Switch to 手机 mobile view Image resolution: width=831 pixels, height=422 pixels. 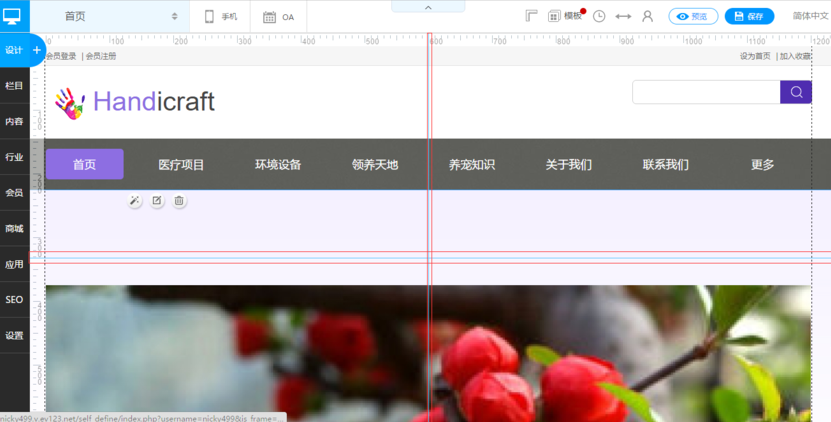[220, 17]
